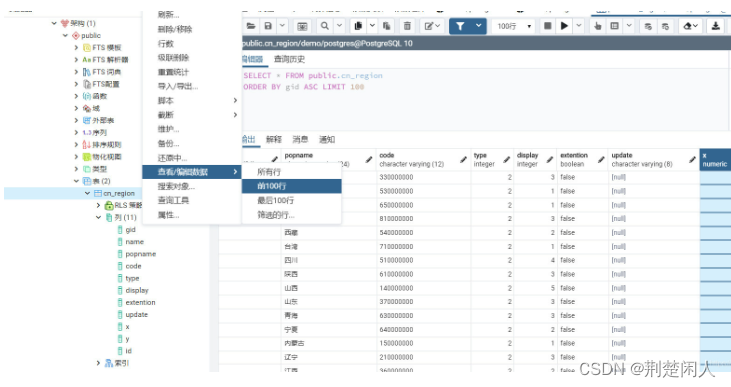Click the stop query square icon
The width and height of the screenshot is (731, 387).
pyautogui.click(x=548, y=26)
